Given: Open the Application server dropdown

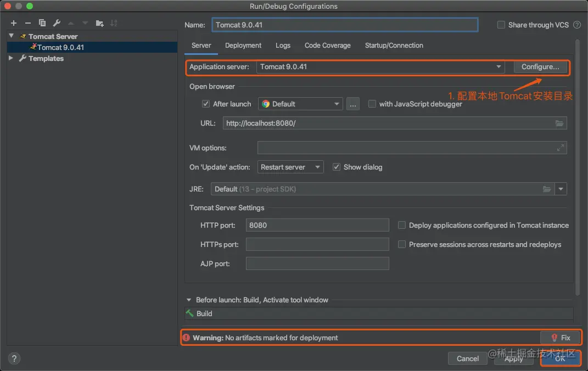Looking at the screenshot, I should [380, 67].
